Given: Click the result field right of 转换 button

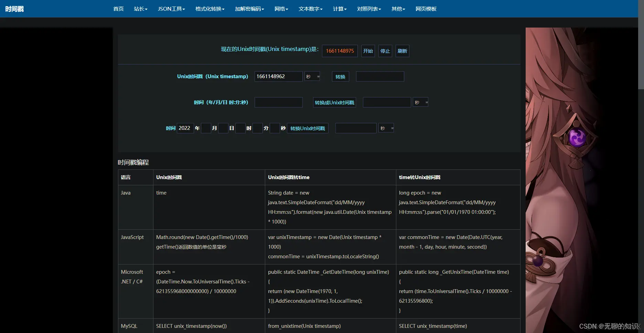Looking at the screenshot, I should coord(380,76).
